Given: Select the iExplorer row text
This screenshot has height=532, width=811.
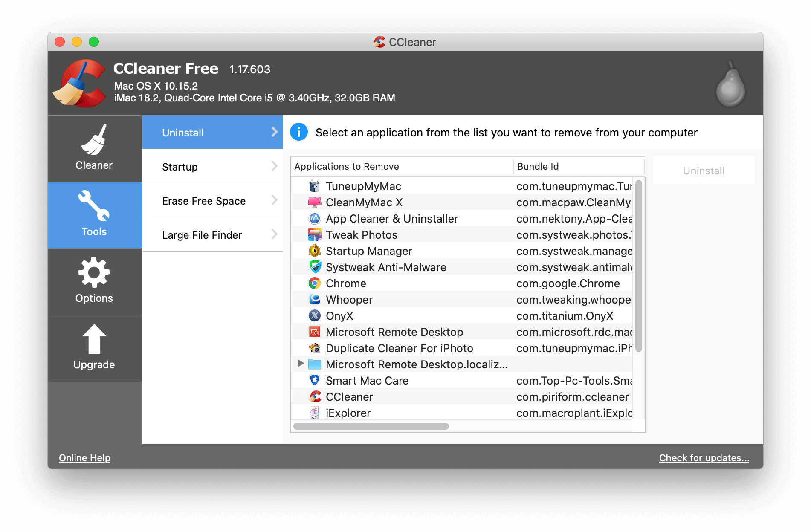Looking at the screenshot, I should click(348, 413).
